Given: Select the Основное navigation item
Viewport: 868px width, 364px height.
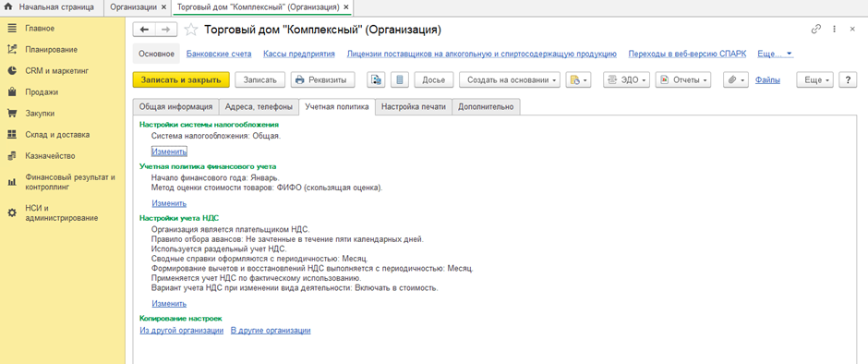Looking at the screenshot, I should tap(157, 54).
